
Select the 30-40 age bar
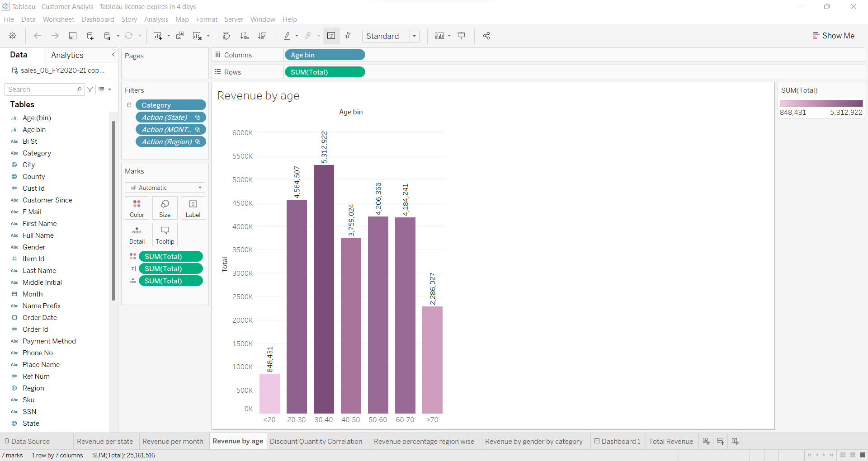point(324,289)
